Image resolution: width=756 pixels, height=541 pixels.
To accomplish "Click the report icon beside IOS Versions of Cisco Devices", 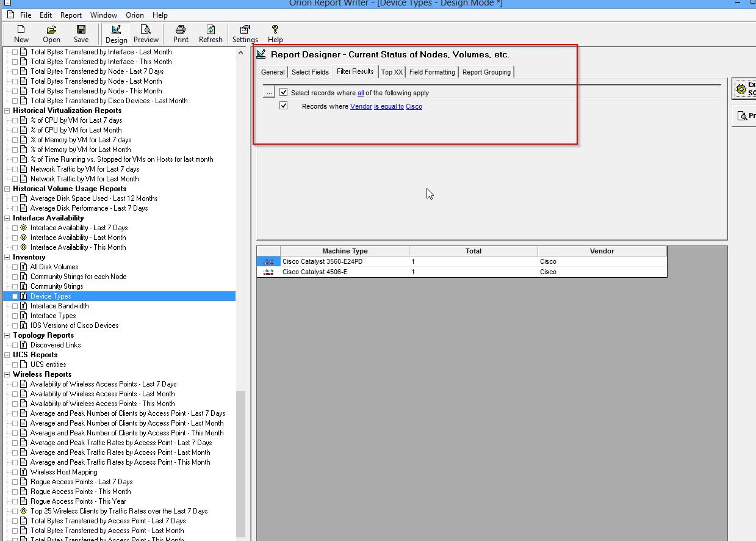I will (x=24, y=325).
